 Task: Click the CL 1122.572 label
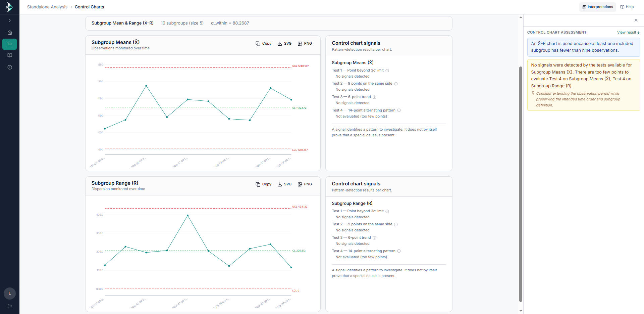[x=299, y=108]
